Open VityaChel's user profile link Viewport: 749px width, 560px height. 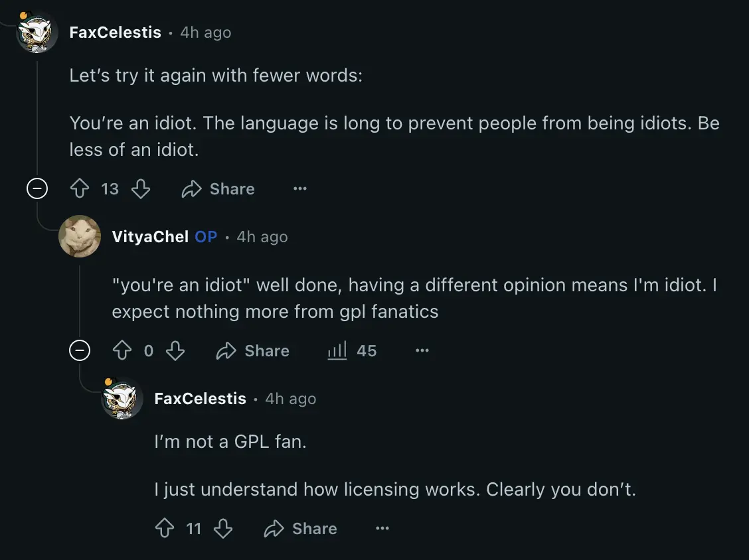150,236
